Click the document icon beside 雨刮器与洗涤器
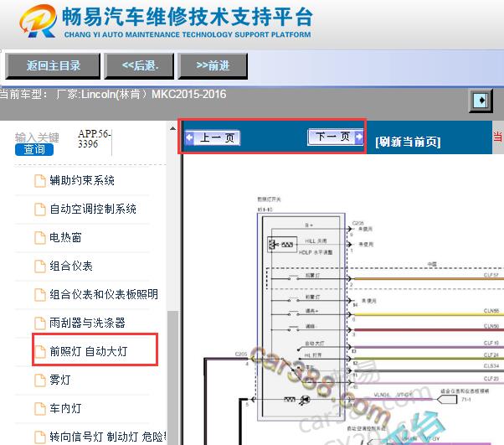The width and height of the screenshot is (504, 445). click(40, 323)
